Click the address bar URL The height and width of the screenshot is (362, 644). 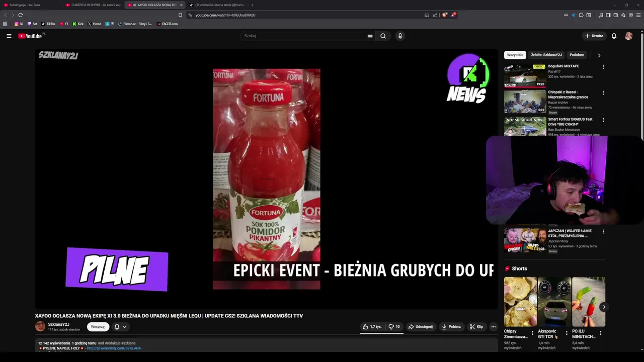point(225,15)
